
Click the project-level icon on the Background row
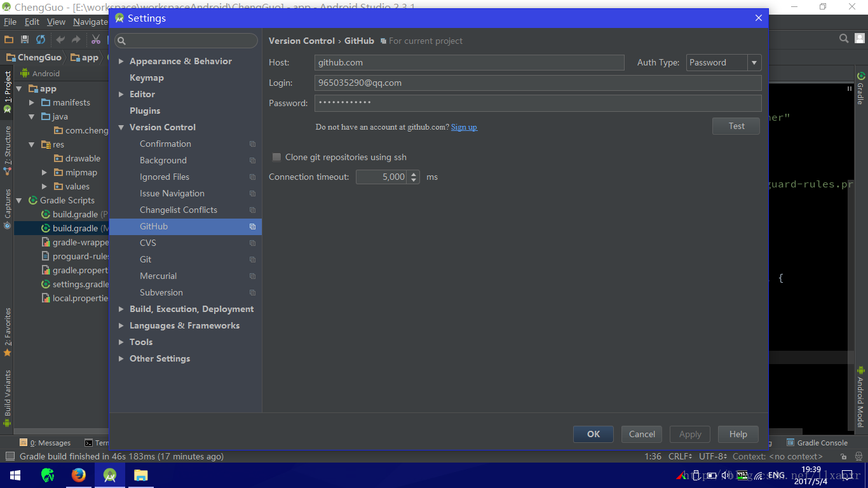coord(252,161)
